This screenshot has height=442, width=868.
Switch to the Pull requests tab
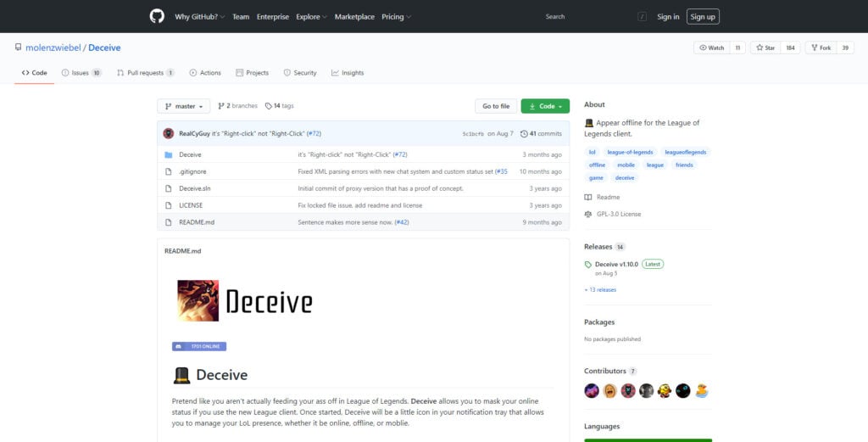point(146,73)
